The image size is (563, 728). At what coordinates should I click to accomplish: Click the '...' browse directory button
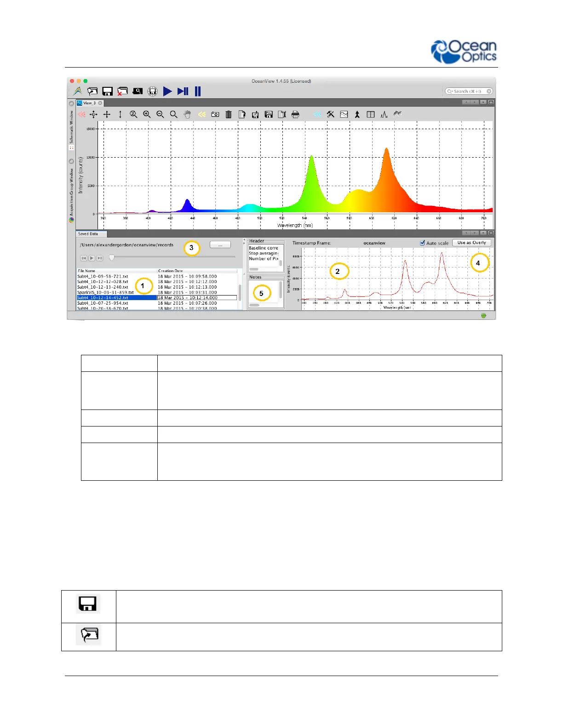220,245
